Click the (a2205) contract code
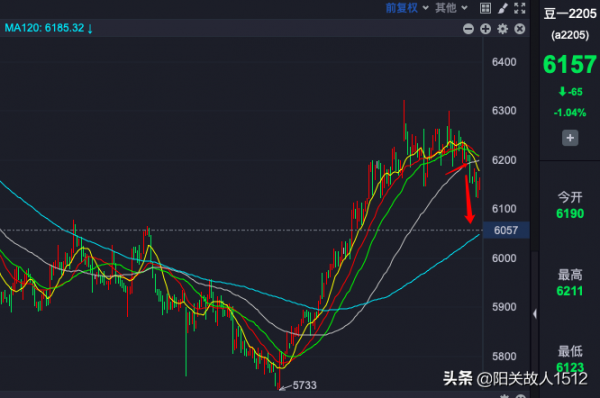Image resolution: width=600 pixels, height=398 pixels. (x=570, y=35)
